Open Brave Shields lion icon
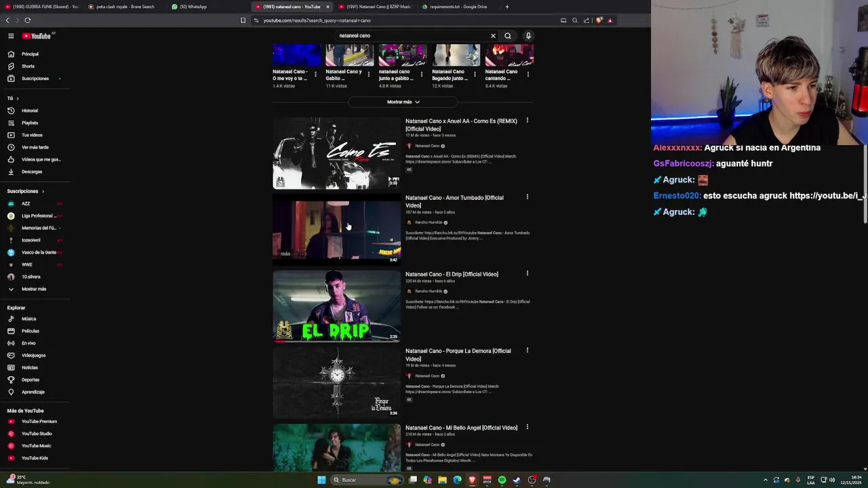 click(599, 20)
